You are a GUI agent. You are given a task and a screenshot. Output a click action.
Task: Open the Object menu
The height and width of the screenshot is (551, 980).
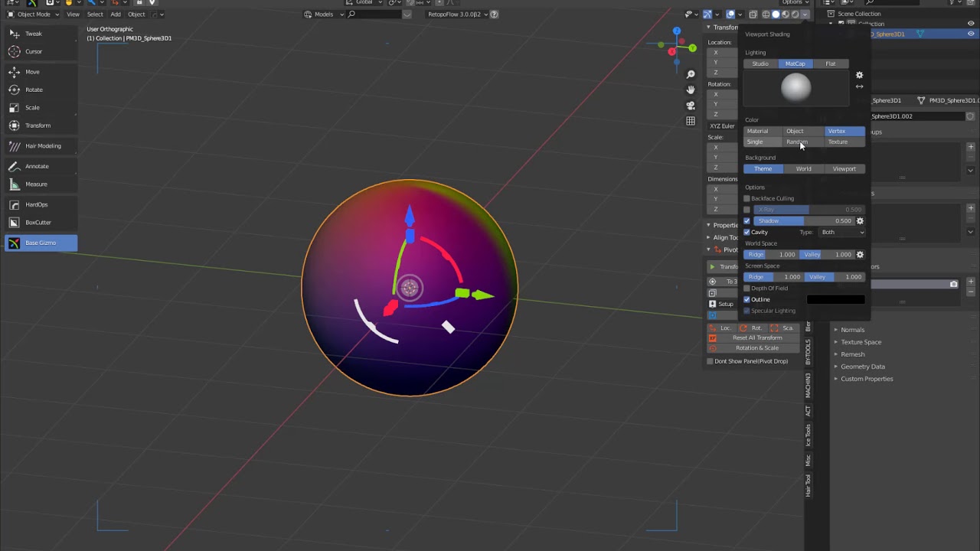point(136,14)
